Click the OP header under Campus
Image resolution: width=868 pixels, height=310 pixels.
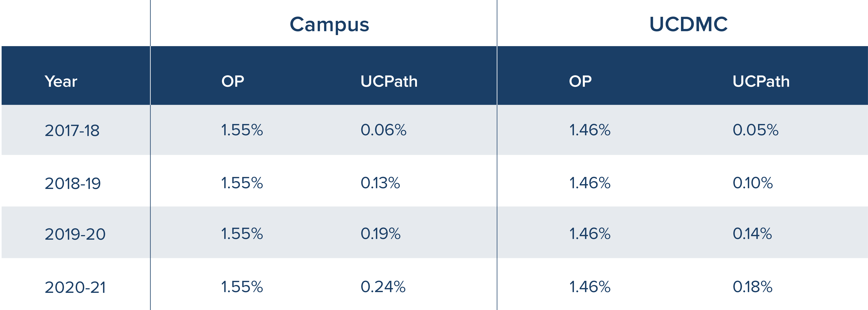pyautogui.click(x=232, y=82)
